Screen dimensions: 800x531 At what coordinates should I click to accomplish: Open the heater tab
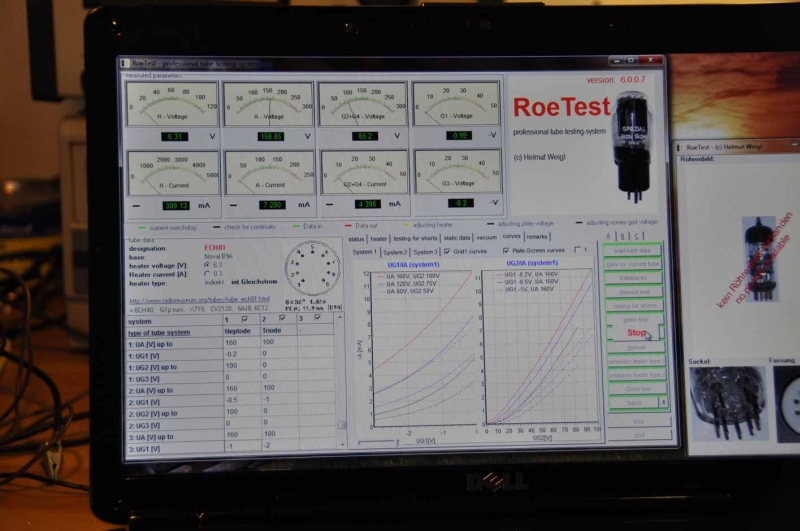coord(378,239)
